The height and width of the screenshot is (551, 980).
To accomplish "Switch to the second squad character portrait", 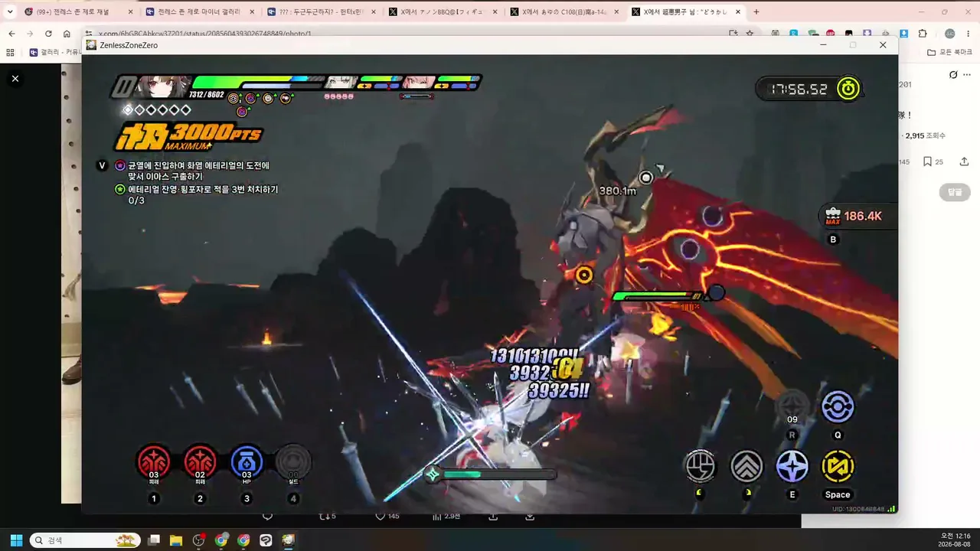I will [341, 82].
